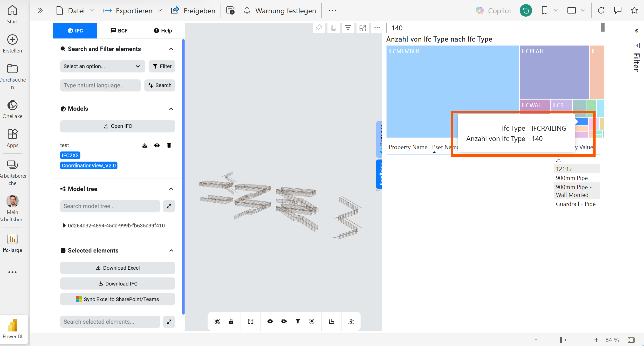This screenshot has width=644, height=346.
Task: Click the section cut icon in 3D toolbar
Action: pos(351,321)
